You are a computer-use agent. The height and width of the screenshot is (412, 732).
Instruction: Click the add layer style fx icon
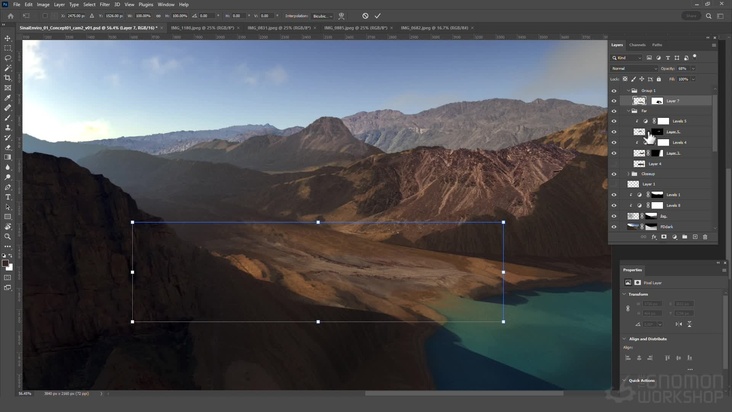[x=654, y=237]
